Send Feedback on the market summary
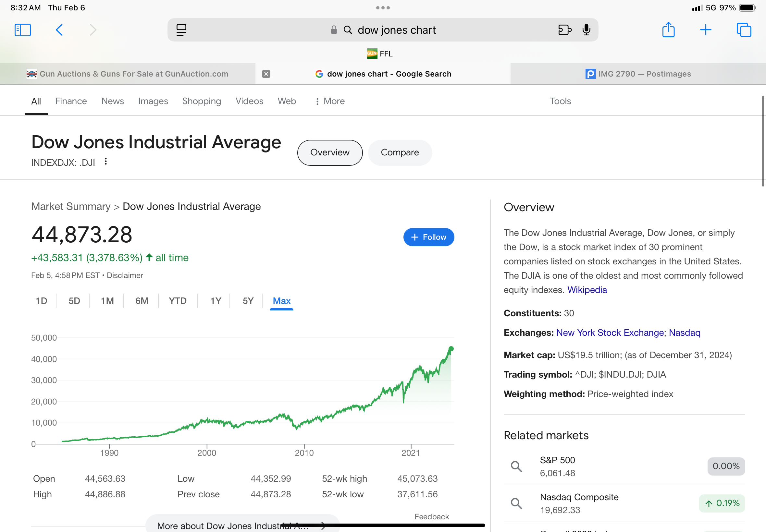This screenshot has width=766, height=532. (431, 517)
